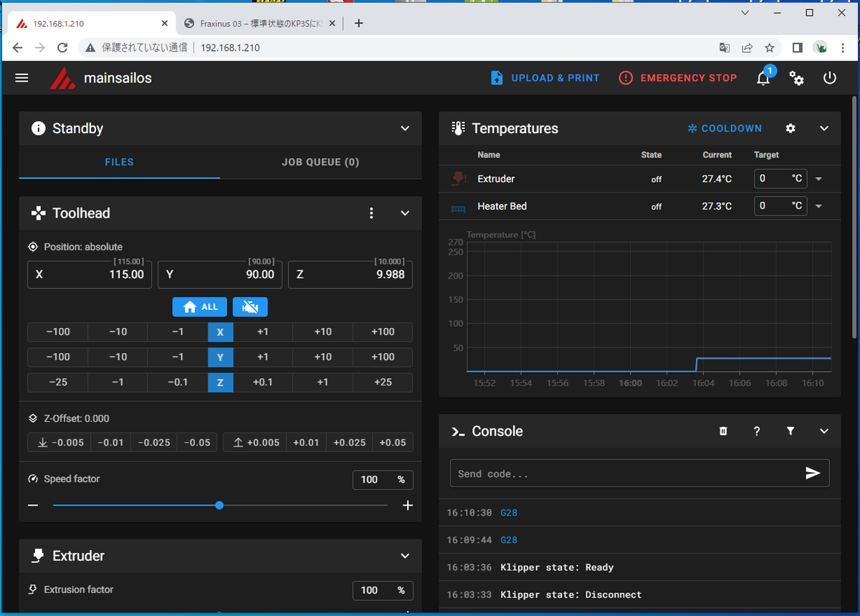Click the motors off button
The width and height of the screenshot is (860, 616).
tap(250, 307)
